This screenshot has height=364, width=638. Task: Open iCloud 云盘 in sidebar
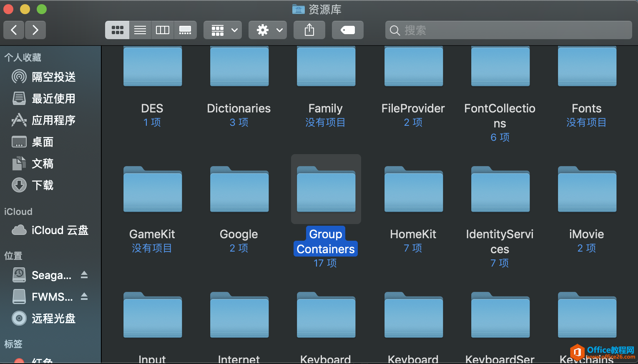(50, 230)
